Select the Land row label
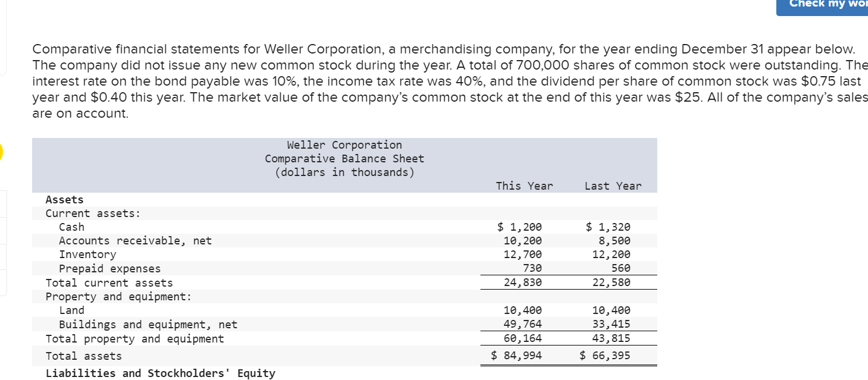This screenshot has width=868, height=380. pyautogui.click(x=72, y=310)
